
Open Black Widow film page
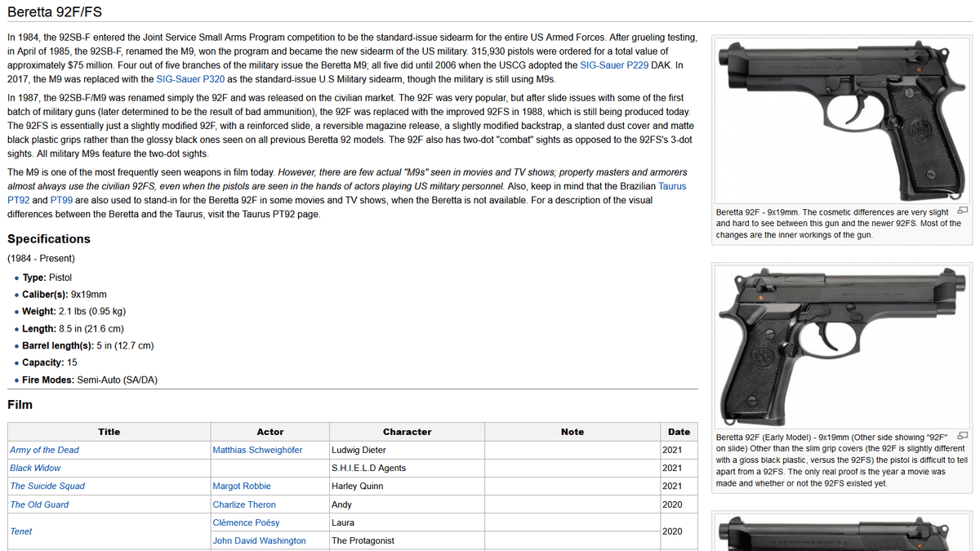[x=35, y=468]
